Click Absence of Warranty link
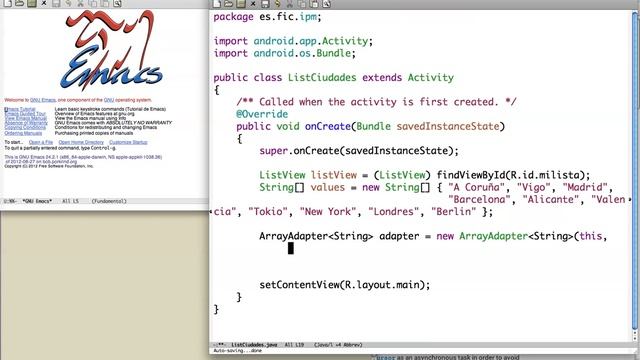 pos(26,122)
